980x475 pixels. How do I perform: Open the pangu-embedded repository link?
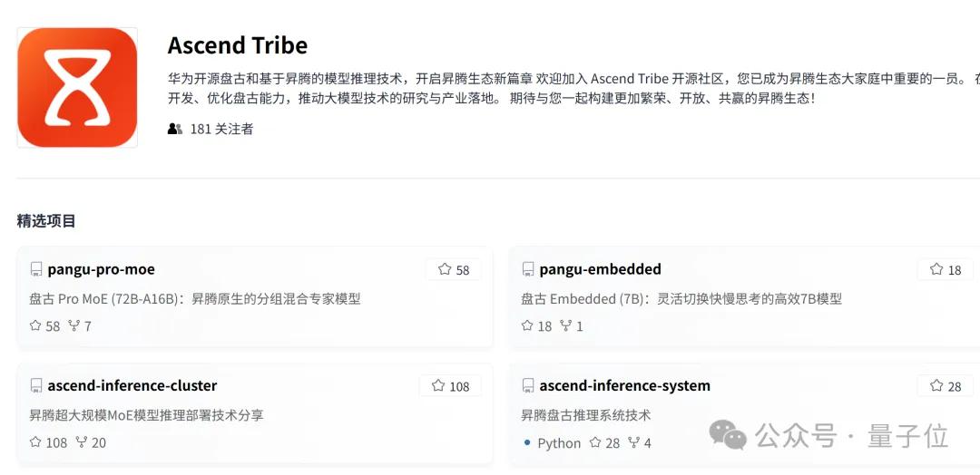(x=600, y=269)
